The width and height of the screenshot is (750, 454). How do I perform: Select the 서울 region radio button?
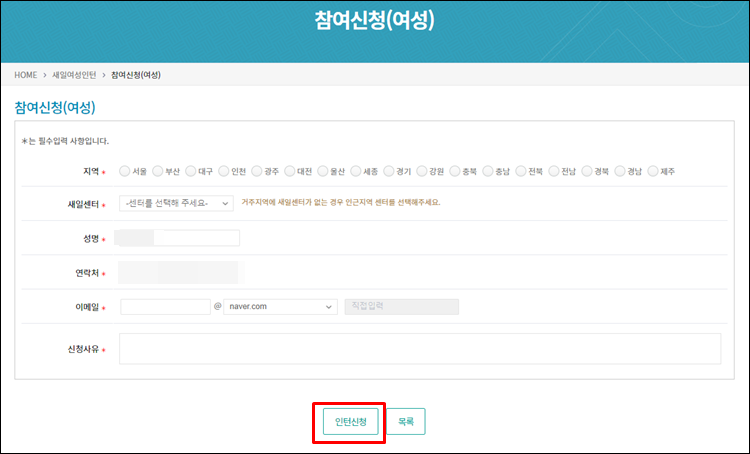coord(125,171)
